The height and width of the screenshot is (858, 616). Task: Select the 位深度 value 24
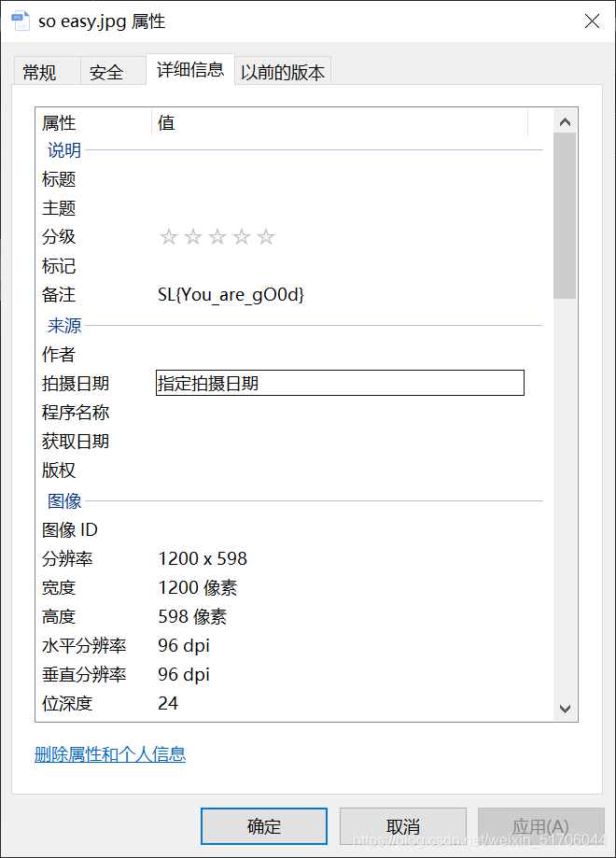pos(168,703)
